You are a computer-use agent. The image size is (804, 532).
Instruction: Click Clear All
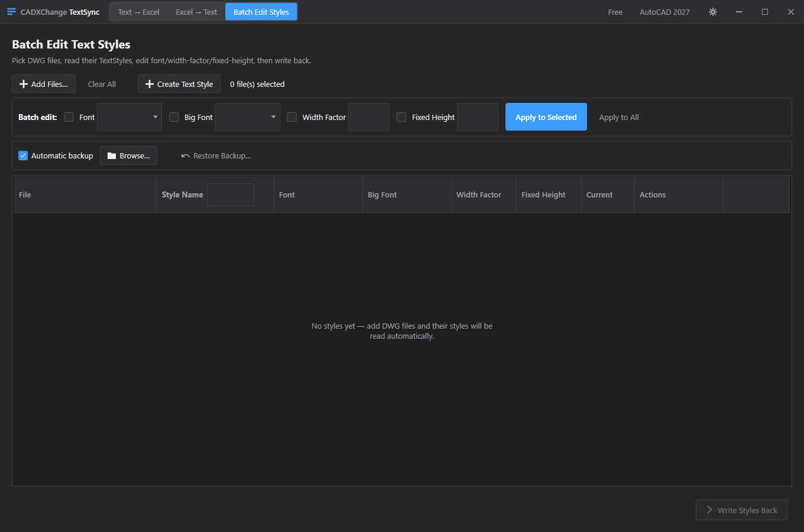pyautogui.click(x=102, y=84)
